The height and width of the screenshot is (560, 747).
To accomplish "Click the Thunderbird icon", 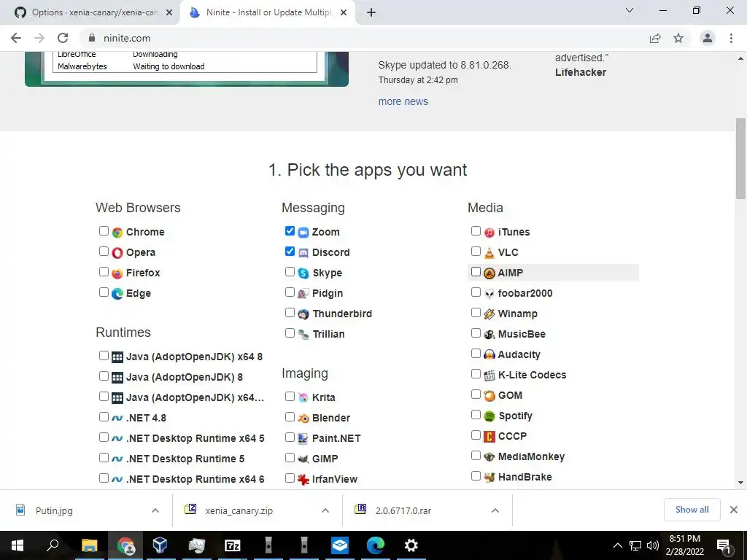I will [x=303, y=314].
